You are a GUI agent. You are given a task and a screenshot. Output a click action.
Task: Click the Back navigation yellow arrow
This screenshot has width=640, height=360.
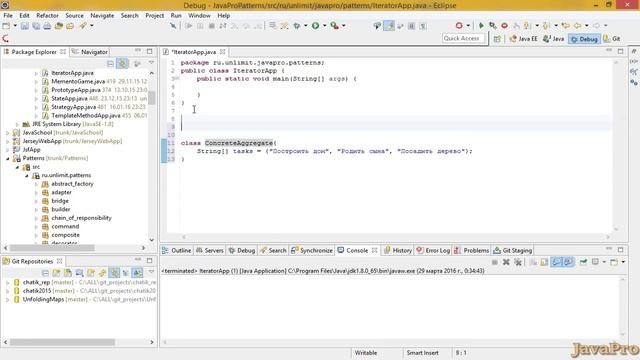(x=577, y=26)
